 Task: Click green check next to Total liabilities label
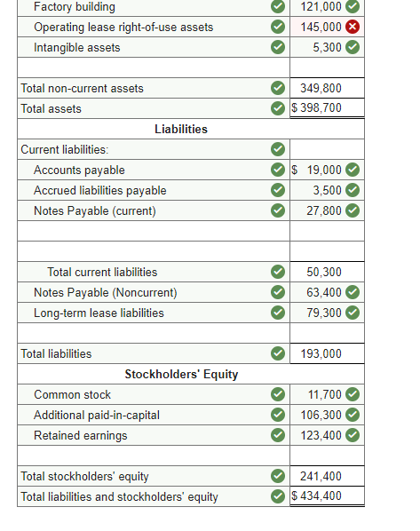[278, 353]
